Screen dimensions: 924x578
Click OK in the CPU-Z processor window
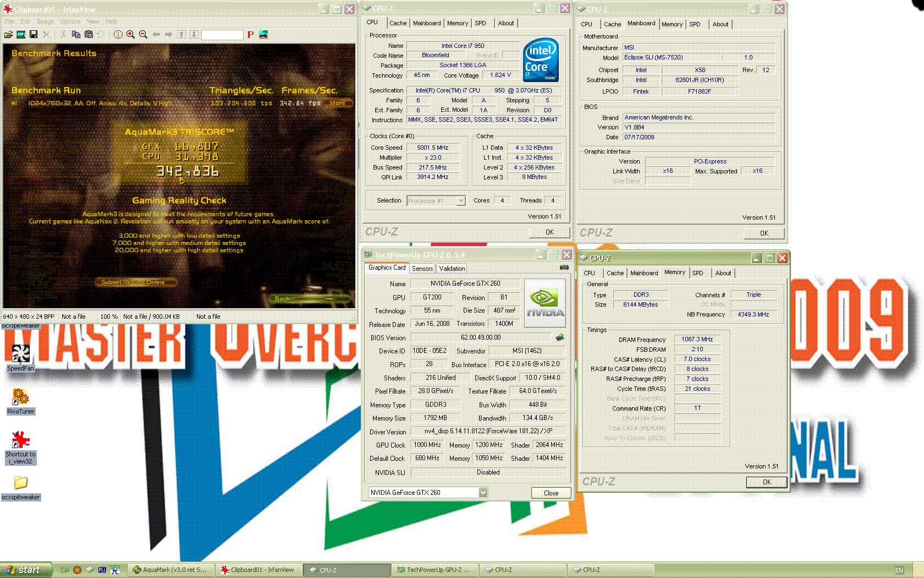(x=549, y=232)
